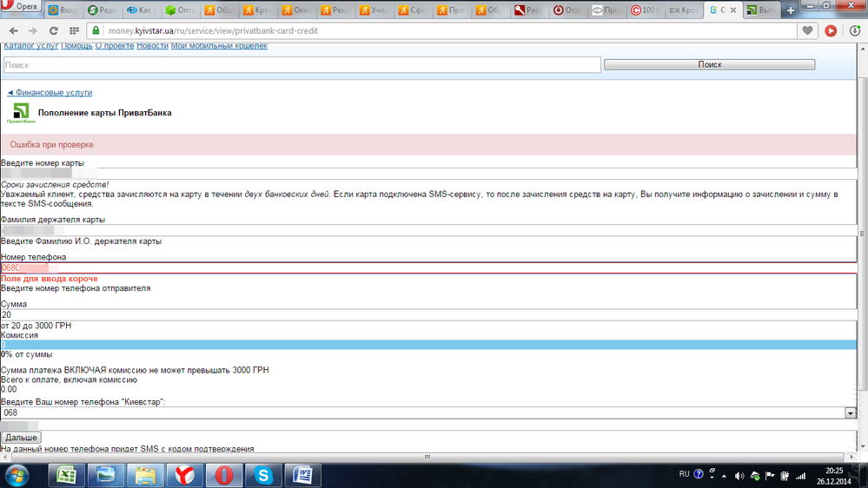Open Word from the taskbar
The height and width of the screenshot is (488, 868).
click(x=302, y=475)
